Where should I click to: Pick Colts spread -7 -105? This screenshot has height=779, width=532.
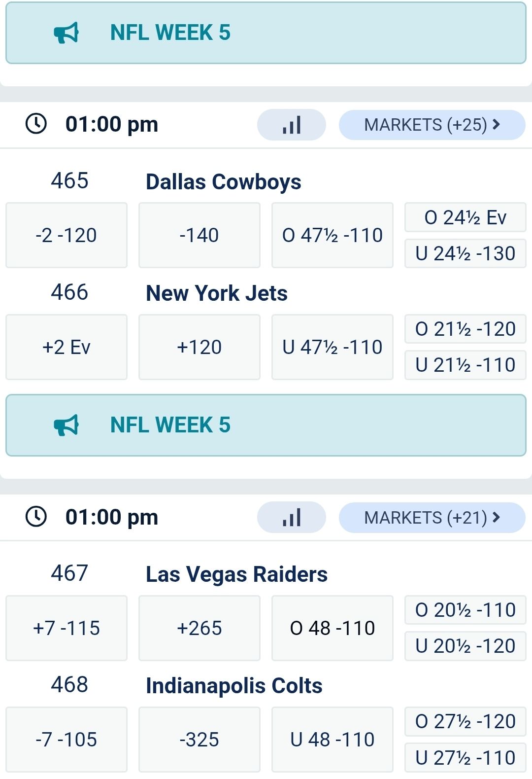(66, 739)
